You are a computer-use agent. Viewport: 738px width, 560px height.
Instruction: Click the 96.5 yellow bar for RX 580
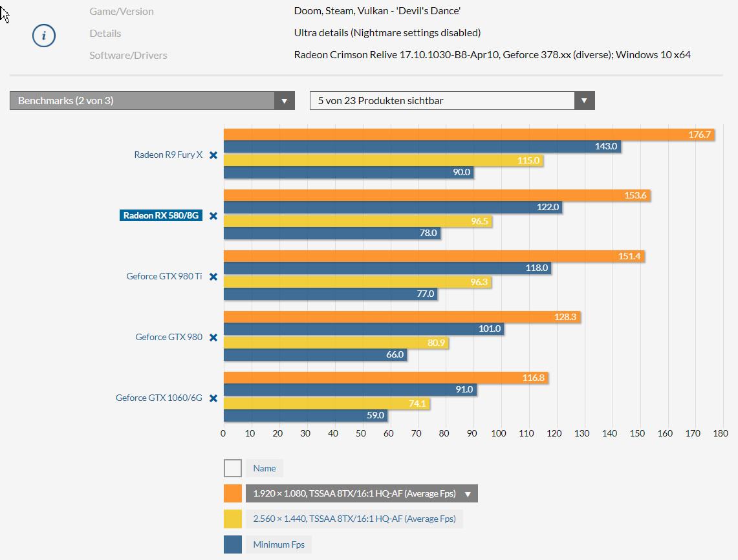[358, 221]
